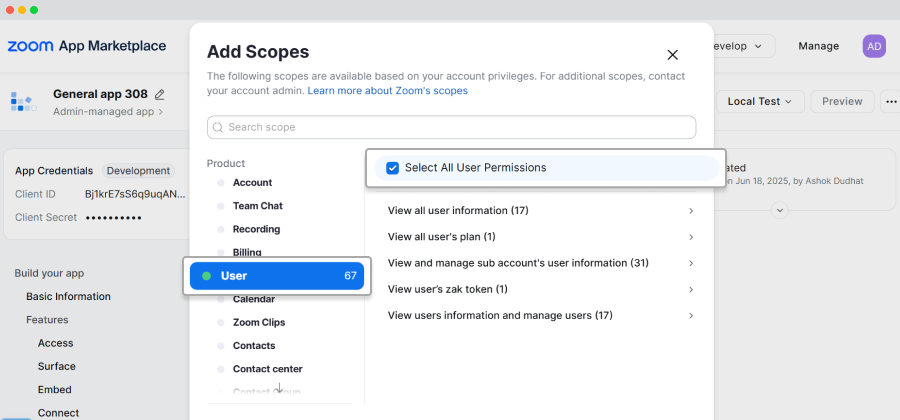Select the Zoom Clips product category
Image resolution: width=900 pixels, height=420 pixels.
(259, 322)
